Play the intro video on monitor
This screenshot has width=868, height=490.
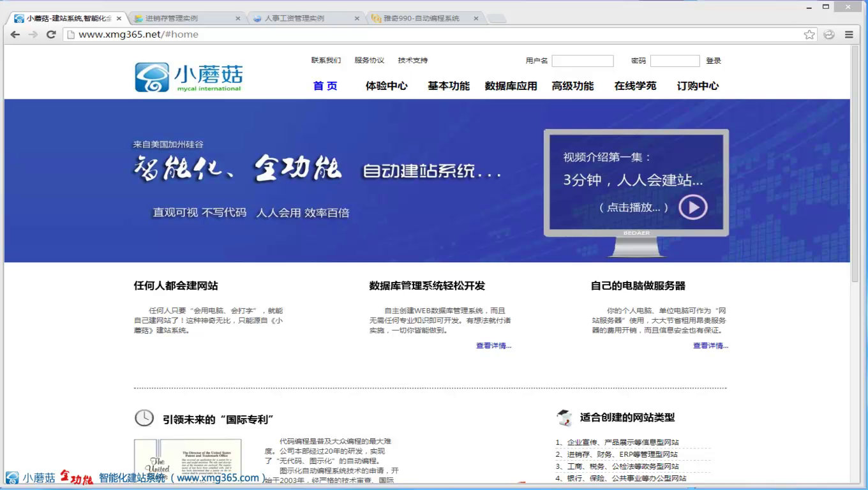tap(692, 207)
